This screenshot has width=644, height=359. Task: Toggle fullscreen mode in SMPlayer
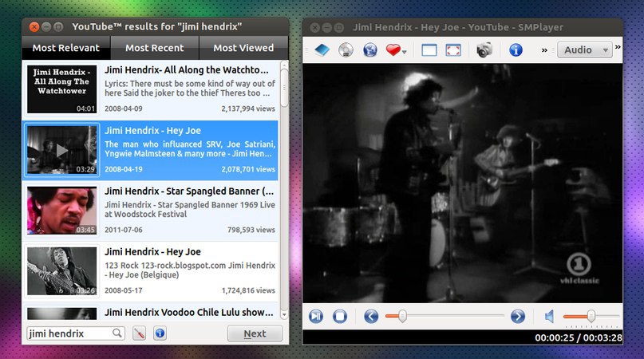453,50
